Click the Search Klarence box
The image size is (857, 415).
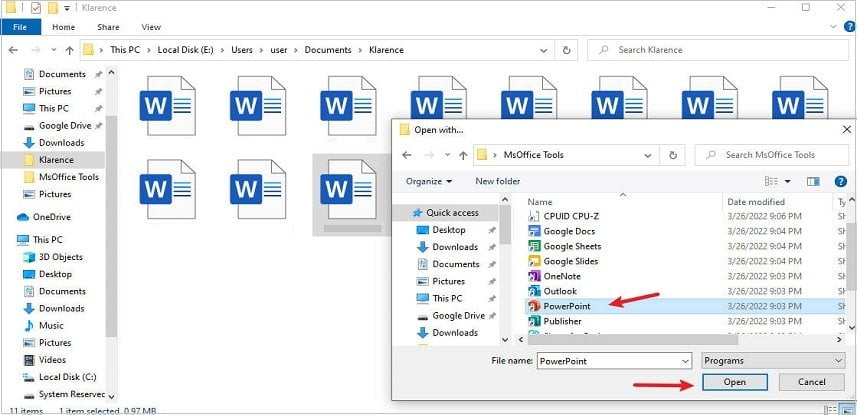pos(718,50)
